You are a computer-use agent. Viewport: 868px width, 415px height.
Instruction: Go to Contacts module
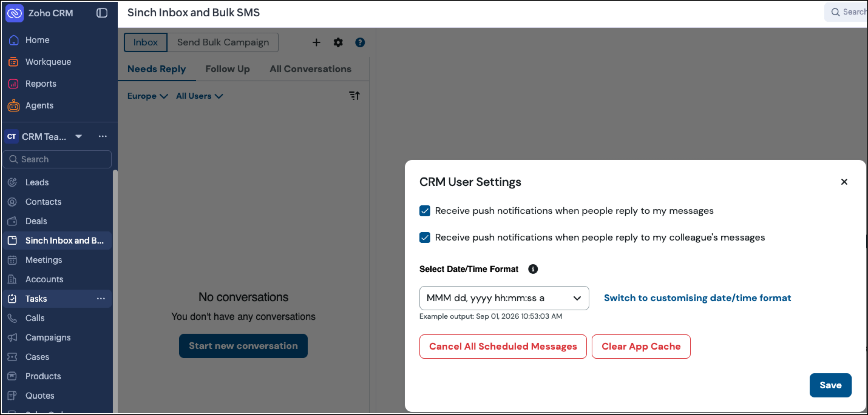43,202
